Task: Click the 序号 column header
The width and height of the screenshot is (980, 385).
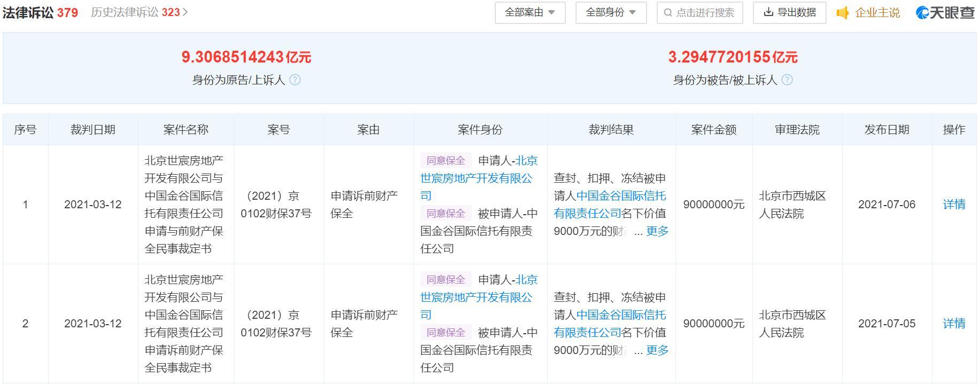Action: point(25,130)
